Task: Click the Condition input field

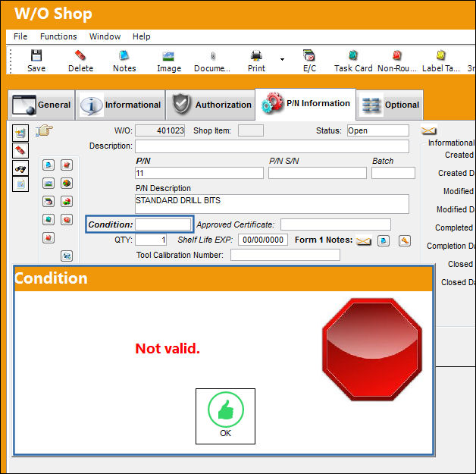Action: [x=163, y=224]
